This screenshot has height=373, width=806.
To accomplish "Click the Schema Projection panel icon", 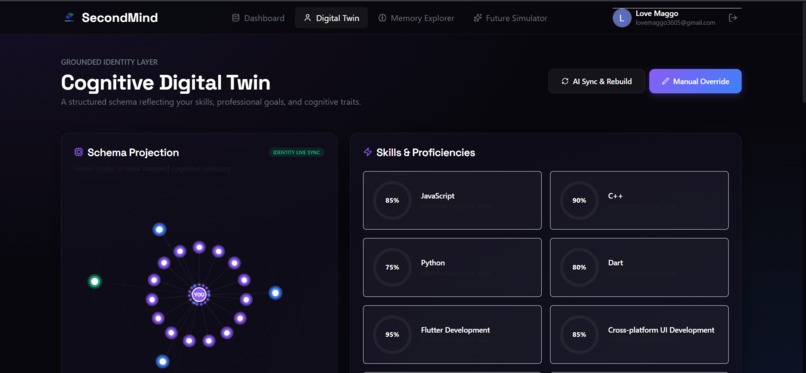I will [x=79, y=152].
